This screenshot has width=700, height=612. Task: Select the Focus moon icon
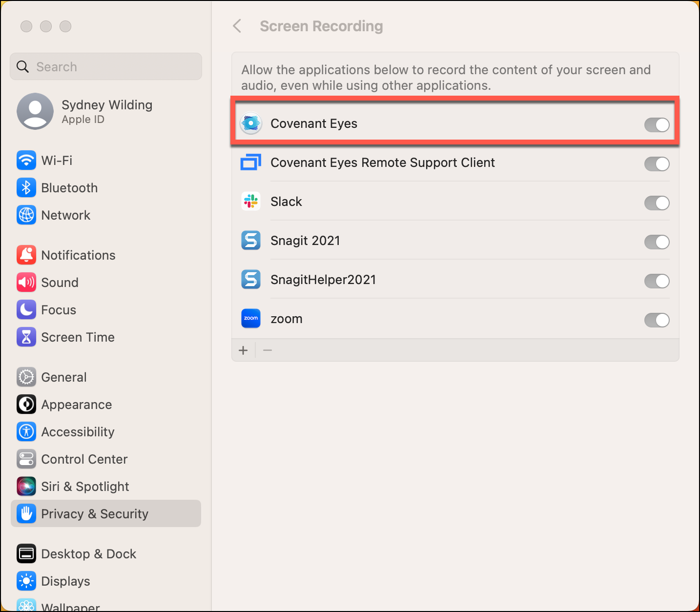point(26,309)
